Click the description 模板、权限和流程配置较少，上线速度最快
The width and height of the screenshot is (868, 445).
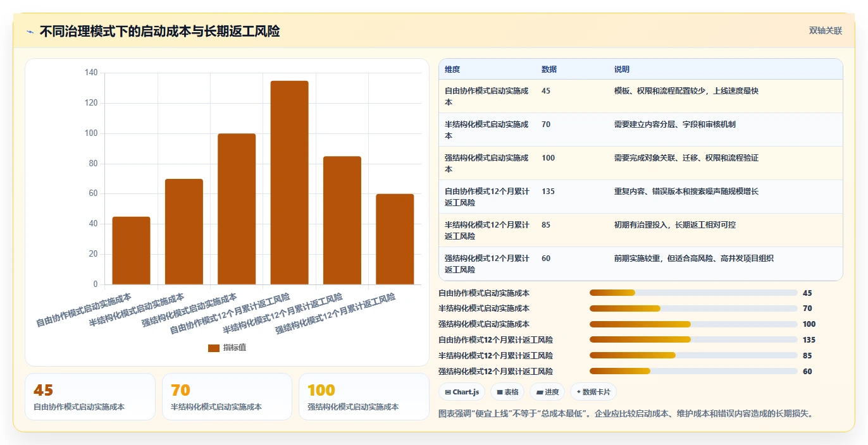coord(686,90)
